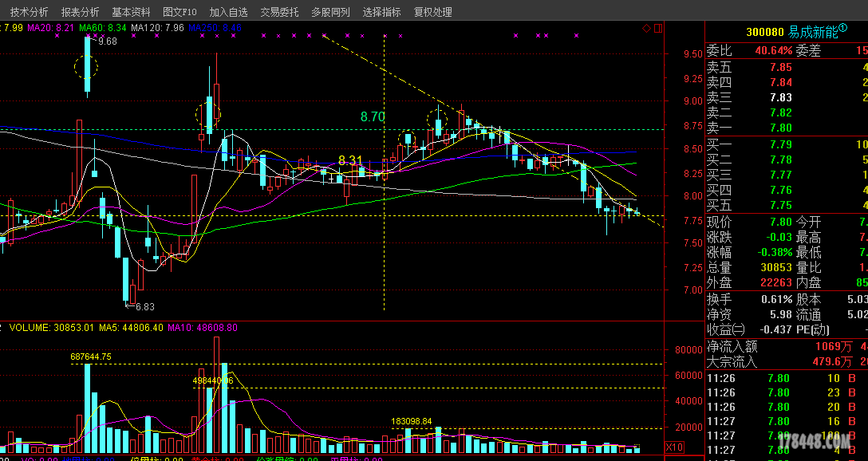Click the X10 scale indicator in the volume panel
868x461 pixels.
click(673, 447)
